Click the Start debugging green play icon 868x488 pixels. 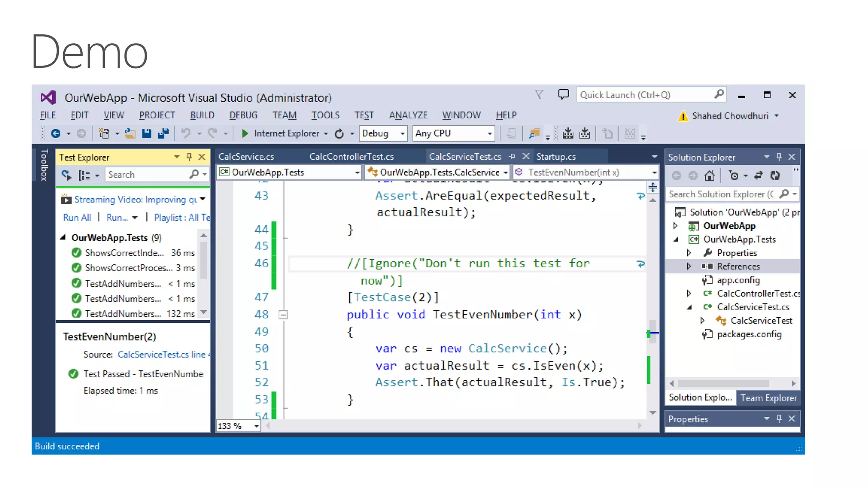tap(245, 133)
